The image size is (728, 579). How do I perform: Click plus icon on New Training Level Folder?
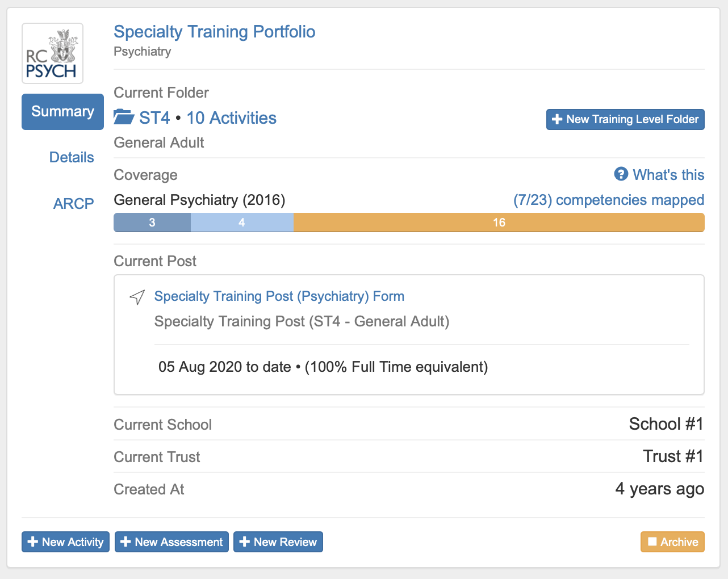point(557,119)
